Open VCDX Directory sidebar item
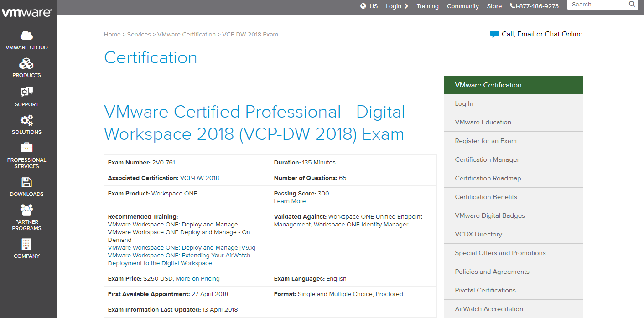 click(x=513, y=235)
